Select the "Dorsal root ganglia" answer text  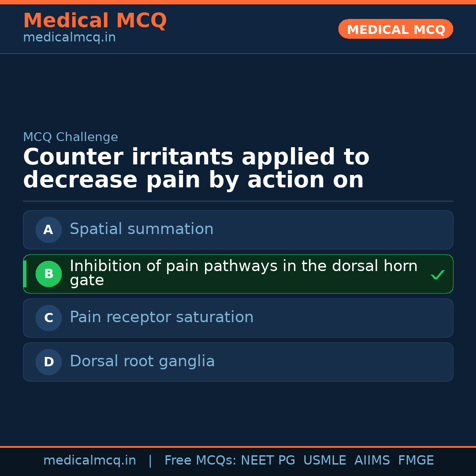click(x=142, y=361)
